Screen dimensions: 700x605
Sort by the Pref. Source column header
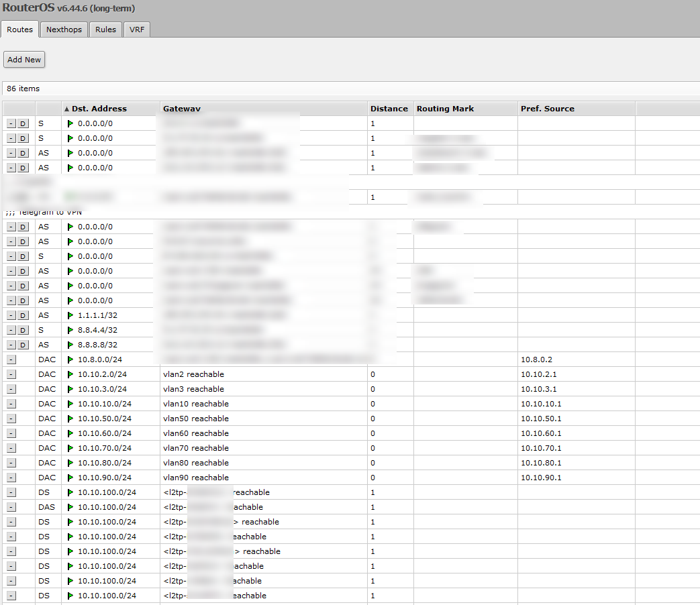click(x=576, y=109)
